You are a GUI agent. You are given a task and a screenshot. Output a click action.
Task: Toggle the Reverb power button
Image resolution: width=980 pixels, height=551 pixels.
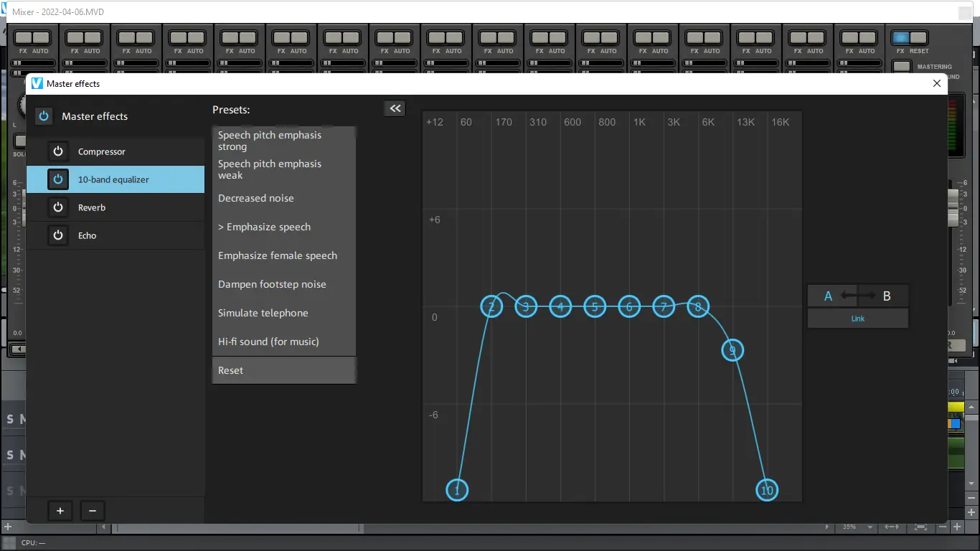tap(58, 207)
